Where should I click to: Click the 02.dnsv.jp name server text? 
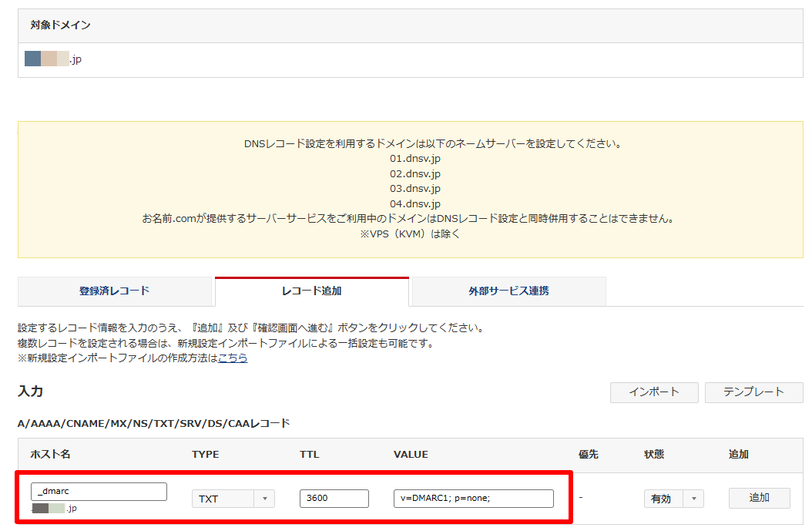415,173
